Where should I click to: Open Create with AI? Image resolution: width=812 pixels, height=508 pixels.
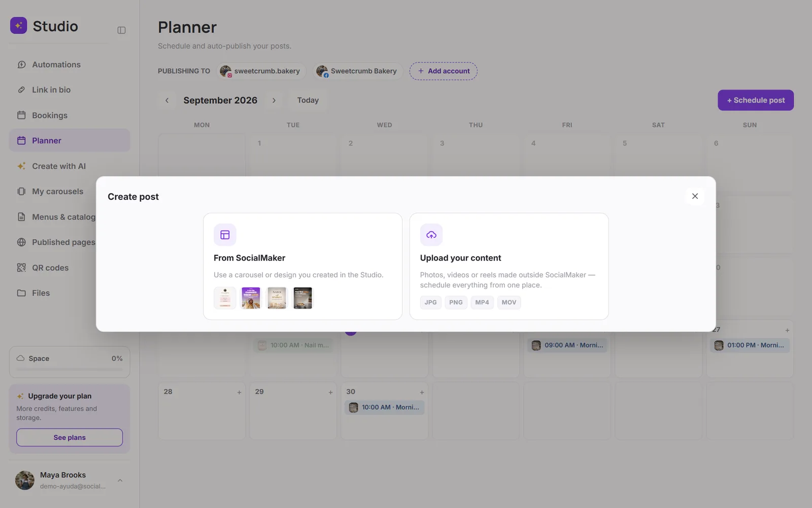tap(70, 166)
